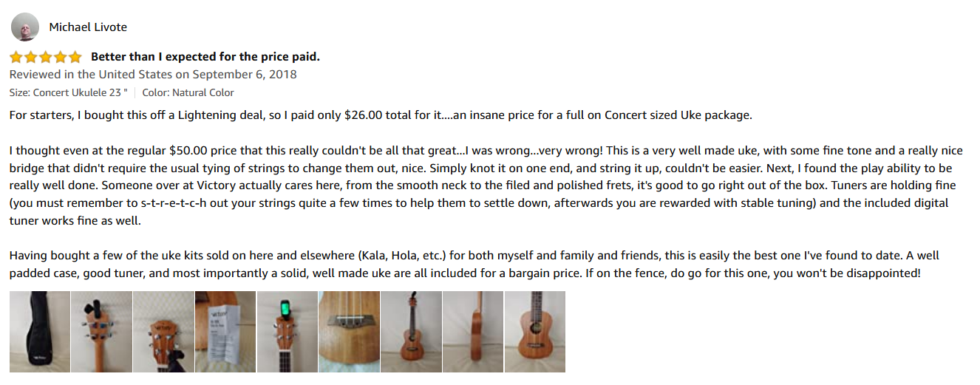This screenshot has height=385, width=980.
Task: View photo of the black gig bag
Action: tap(40, 332)
